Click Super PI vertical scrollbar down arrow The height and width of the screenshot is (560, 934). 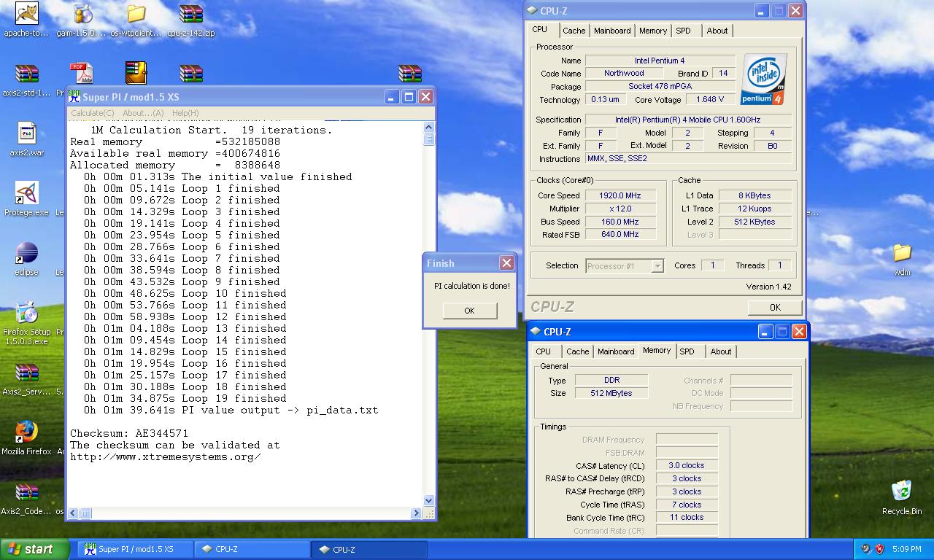point(429,501)
